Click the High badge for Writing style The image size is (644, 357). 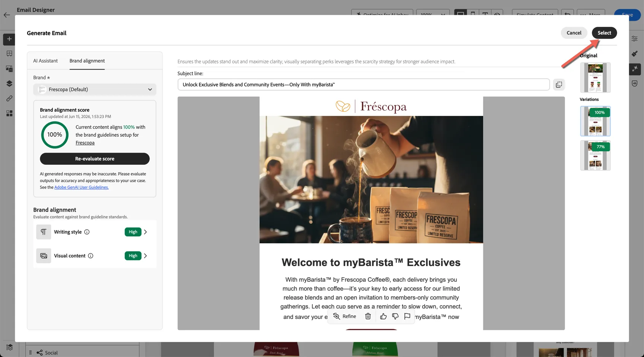pos(133,232)
